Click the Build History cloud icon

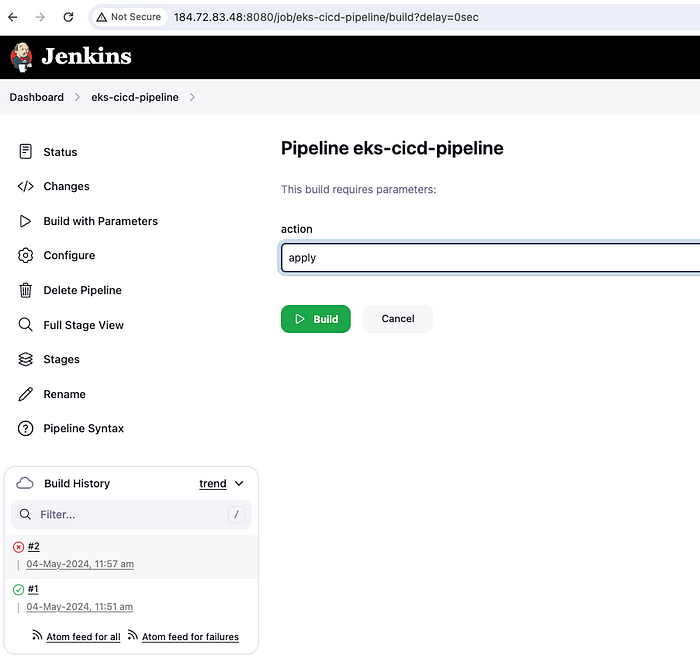click(25, 483)
